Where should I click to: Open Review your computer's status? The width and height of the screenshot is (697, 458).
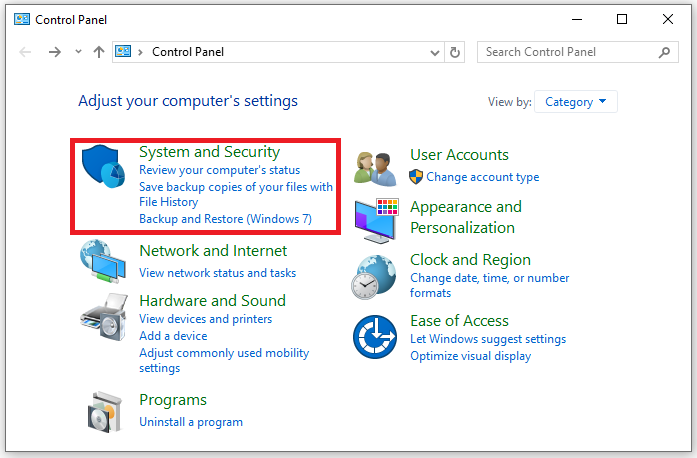(220, 170)
